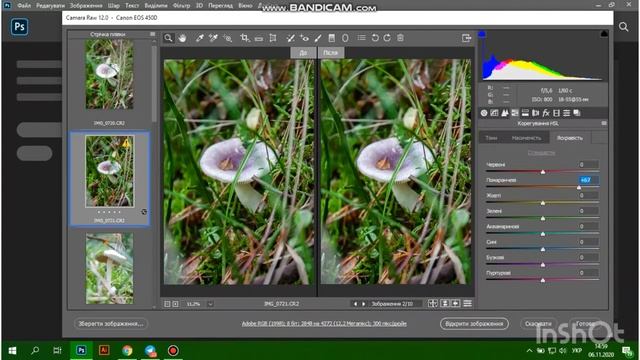Toggle full screen mode icon
The width and height of the screenshot is (640, 360).
466,38
